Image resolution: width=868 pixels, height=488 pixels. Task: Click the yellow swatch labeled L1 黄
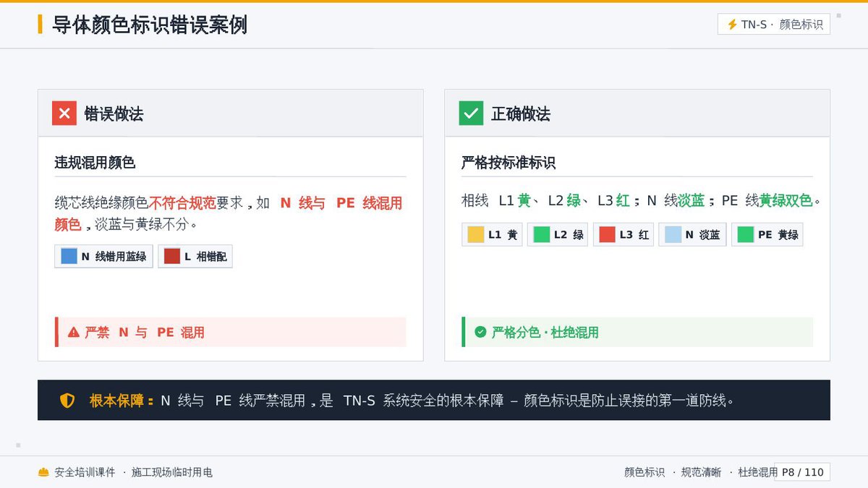(476, 234)
